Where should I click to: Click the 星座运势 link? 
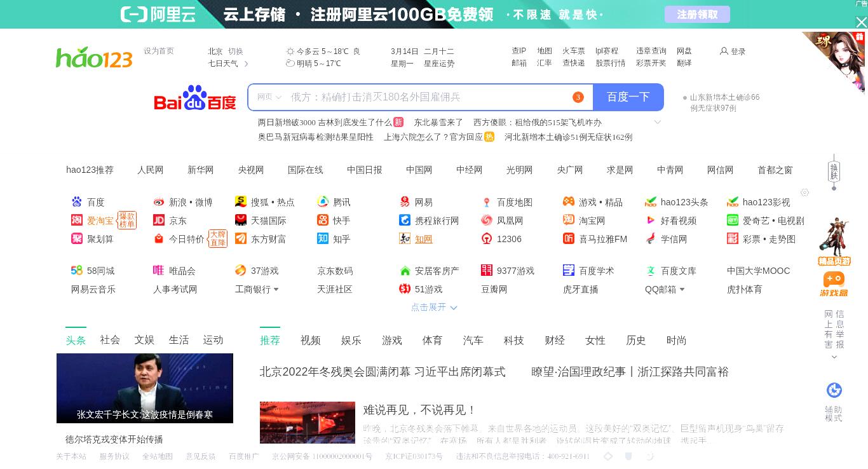(439, 64)
